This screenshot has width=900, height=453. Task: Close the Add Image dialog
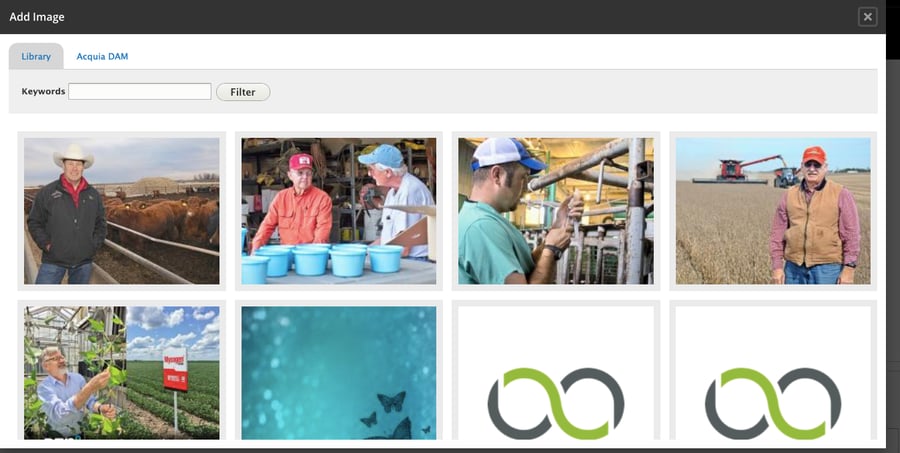(867, 17)
